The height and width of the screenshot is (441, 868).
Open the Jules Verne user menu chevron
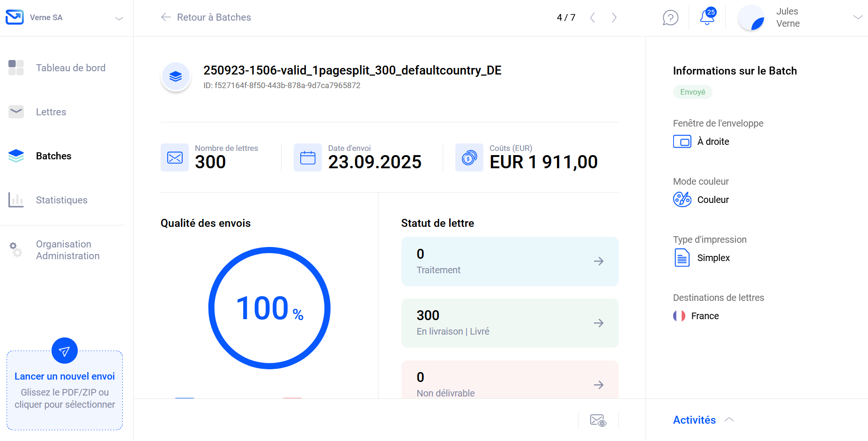coord(857,17)
